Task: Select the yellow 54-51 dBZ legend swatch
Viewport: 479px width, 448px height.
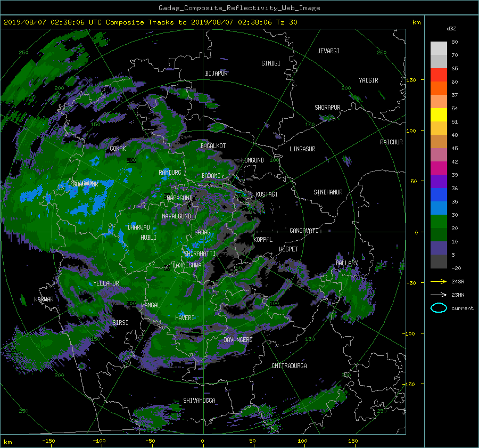Action: click(x=439, y=115)
